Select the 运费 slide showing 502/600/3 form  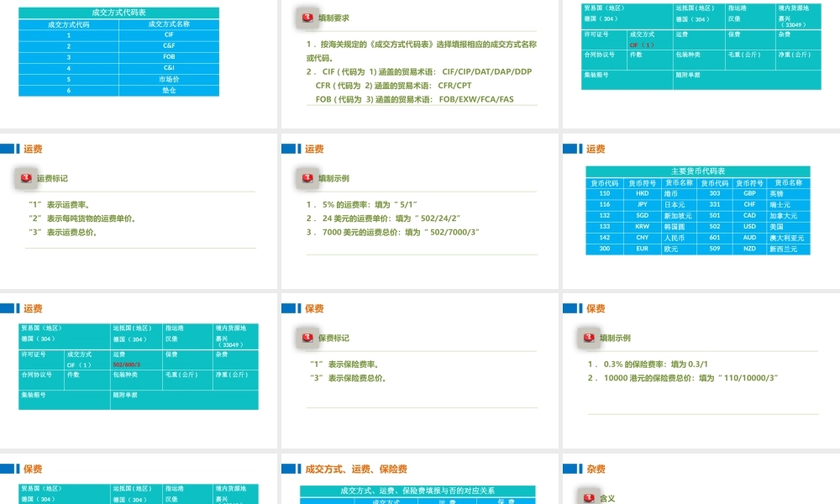click(x=139, y=370)
